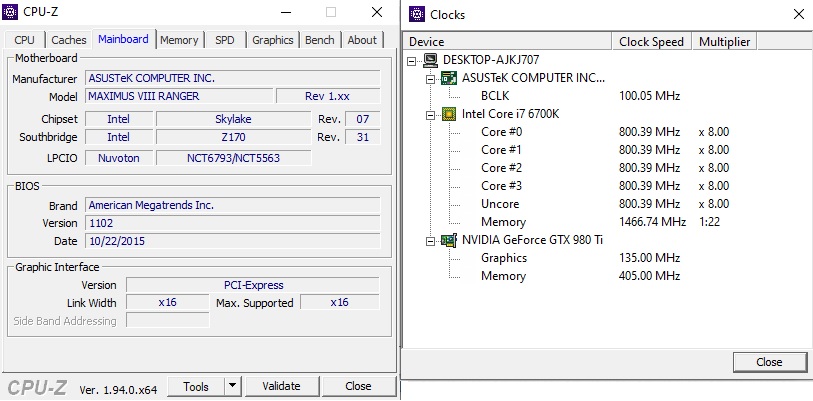813x401 pixels.
Task: Switch to the Graphics tab
Action: coord(273,40)
